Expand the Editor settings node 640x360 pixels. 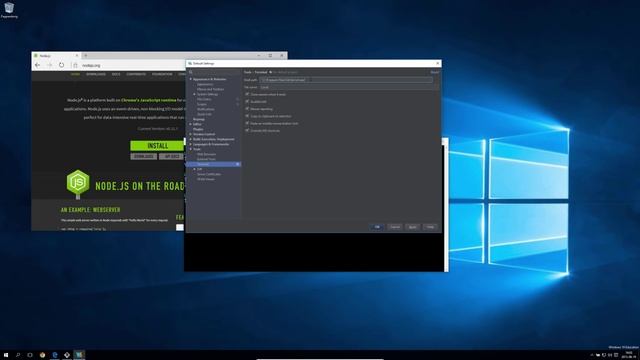pos(191,124)
